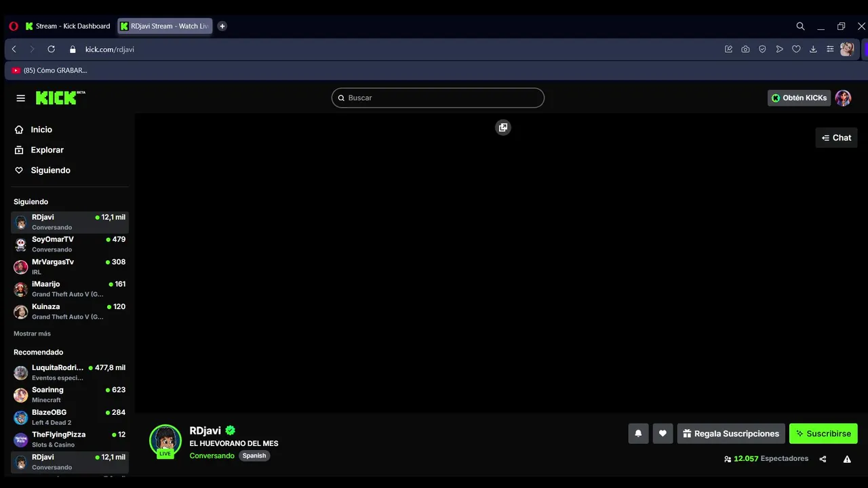Screen dimensions: 868x488
Task: Open the Kick user avatar menu
Action: coord(843,98)
